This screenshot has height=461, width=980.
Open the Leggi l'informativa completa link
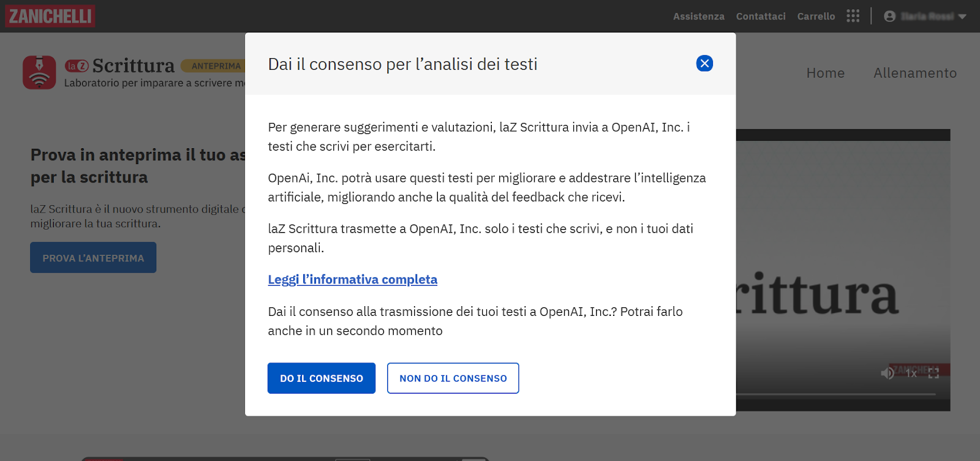tap(353, 279)
